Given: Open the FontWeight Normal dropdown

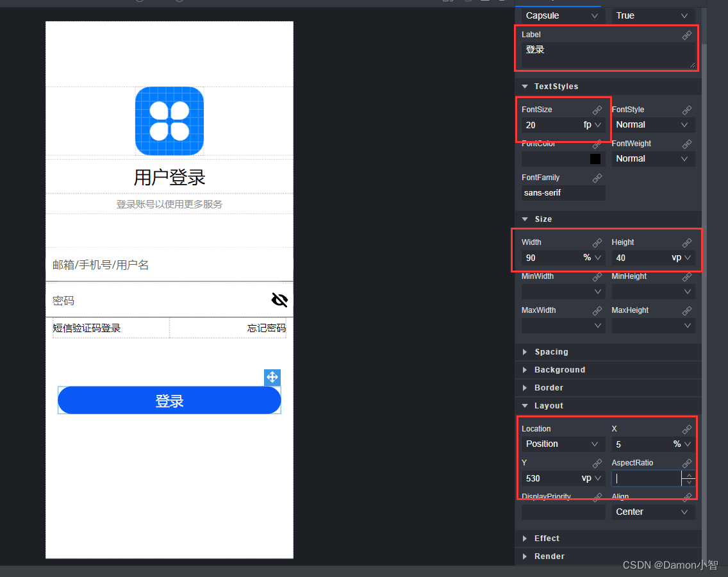Looking at the screenshot, I should [x=653, y=158].
